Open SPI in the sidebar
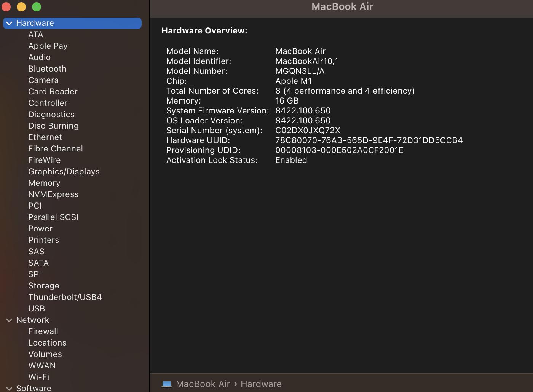This screenshot has height=392, width=533. [x=35, y=274]
